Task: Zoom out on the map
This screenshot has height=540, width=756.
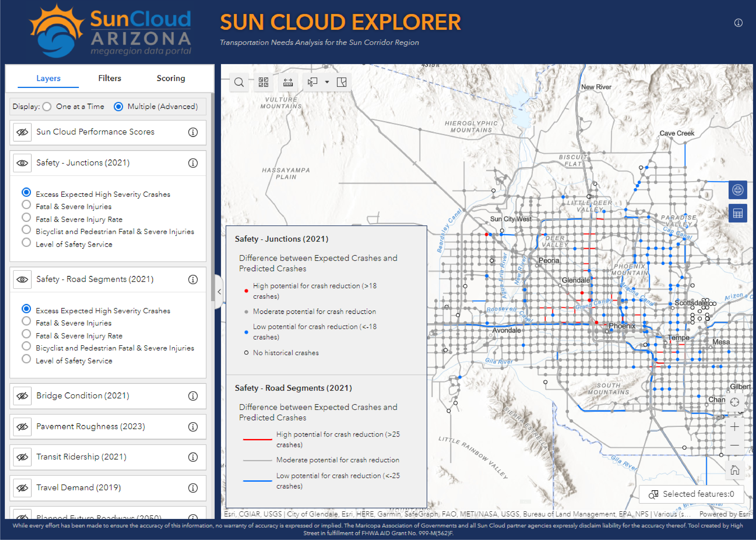Action: [734, 445]
